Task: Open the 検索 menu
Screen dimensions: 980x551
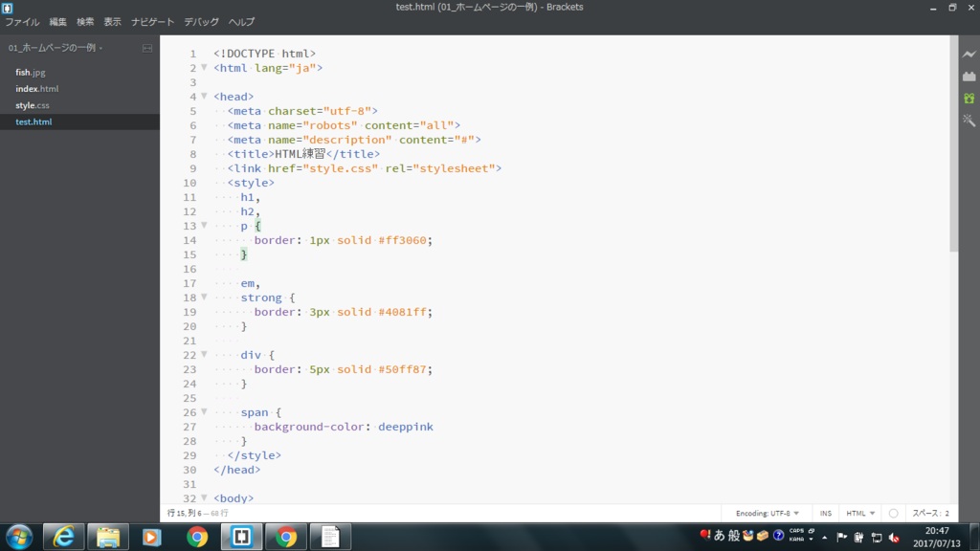Action: [x=85, y=22]
